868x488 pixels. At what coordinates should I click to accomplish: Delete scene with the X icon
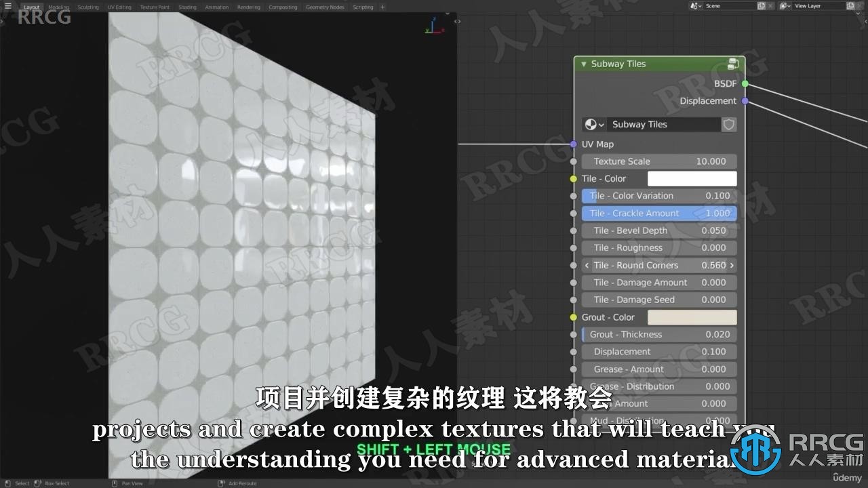771,5
